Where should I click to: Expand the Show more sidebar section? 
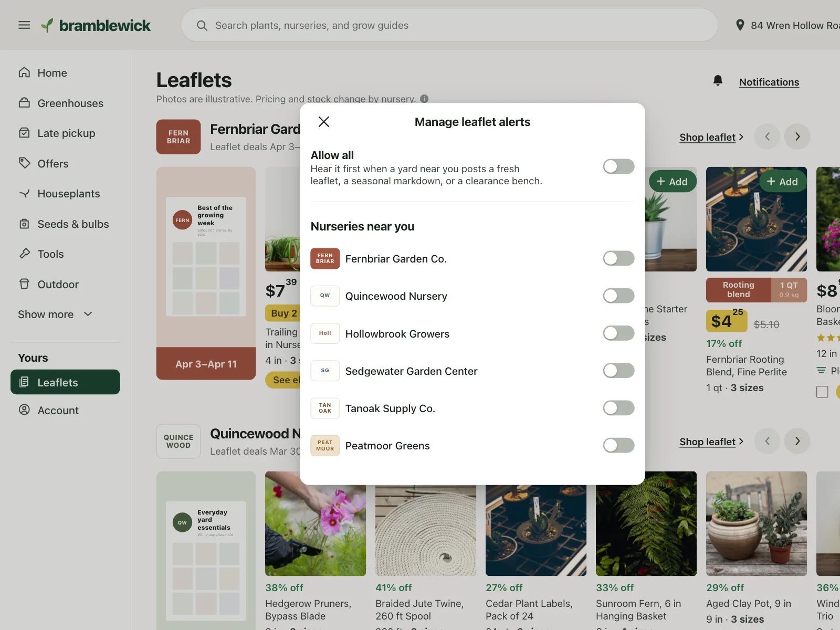click(x=55, y=314)
